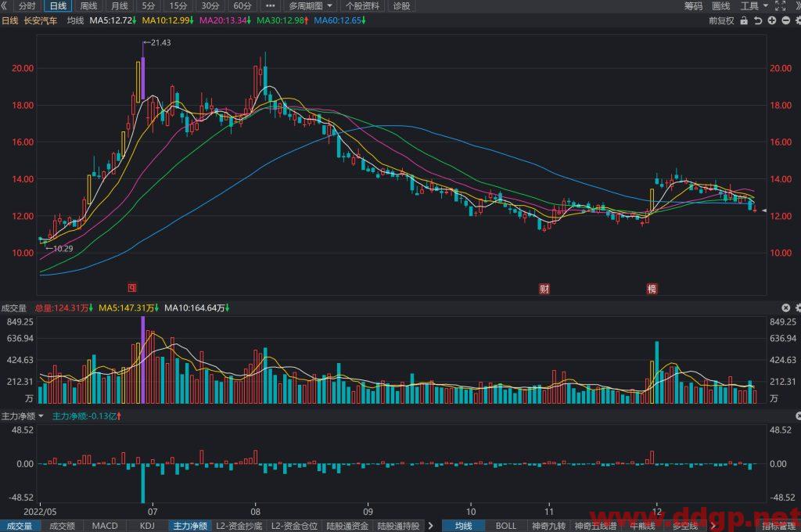Select the 成交额 indicator tab
The height and width of the screenshot is (532, 801).
pos(62,526)
